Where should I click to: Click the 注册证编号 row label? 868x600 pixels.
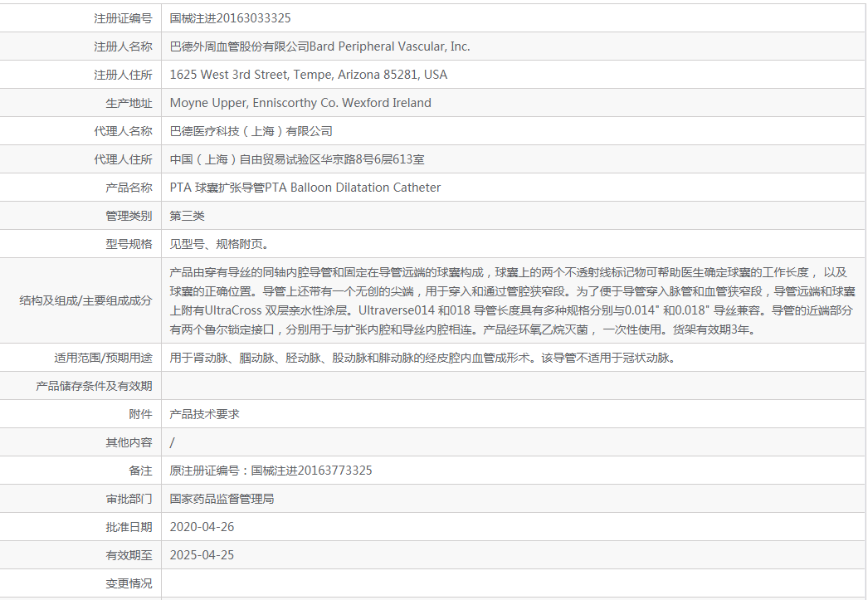[x=123, y=18]
